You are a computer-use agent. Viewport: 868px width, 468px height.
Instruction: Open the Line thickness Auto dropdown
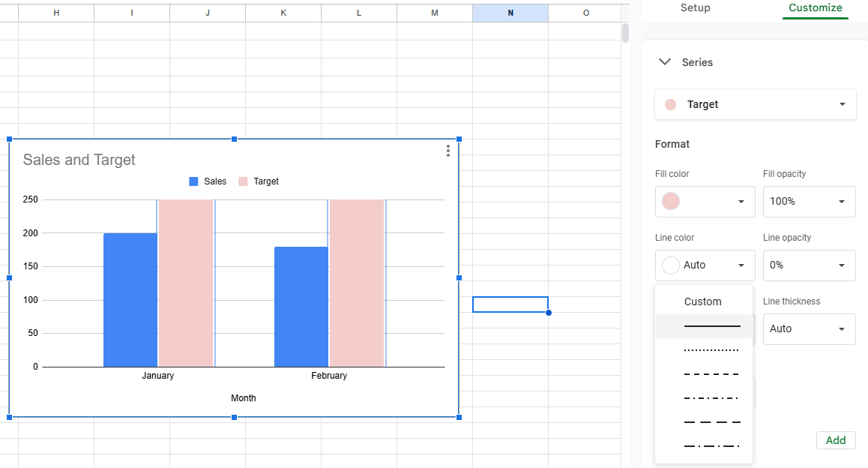[x=809, y=328]
